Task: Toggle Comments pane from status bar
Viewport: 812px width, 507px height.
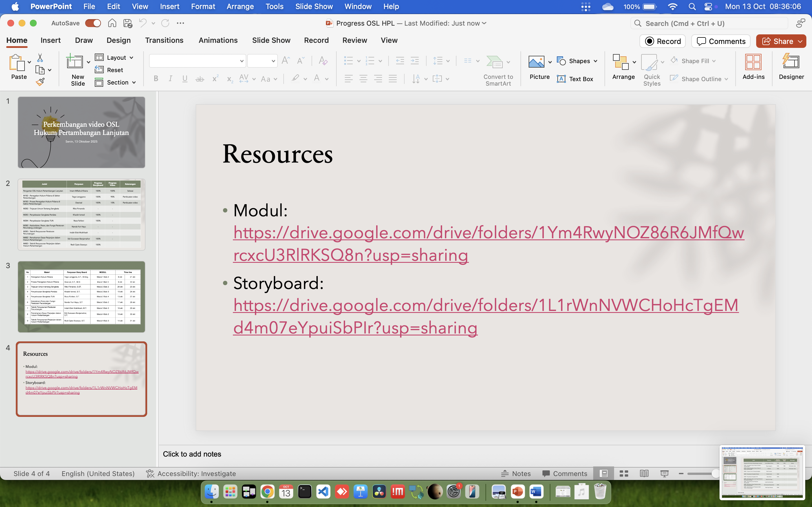Action: tap(565, 473)
